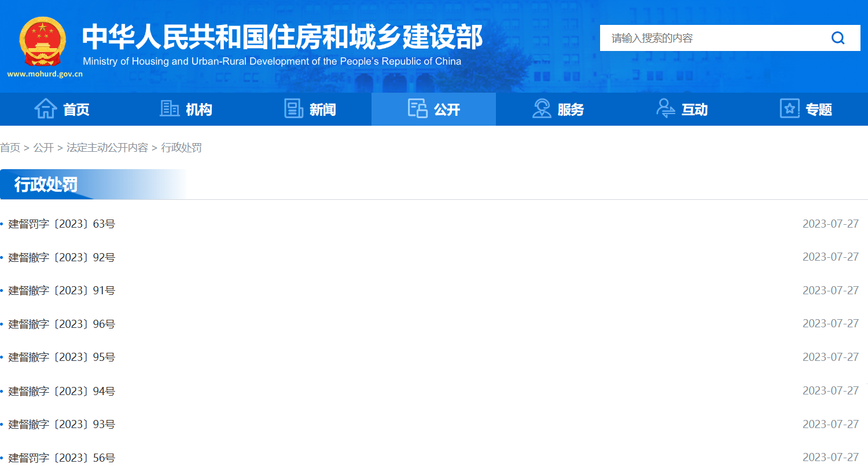Image resolution: width=868 pixels, height=475 pixels.
Task: Open the 服务 navigation tab
Action: pos(558,109)
